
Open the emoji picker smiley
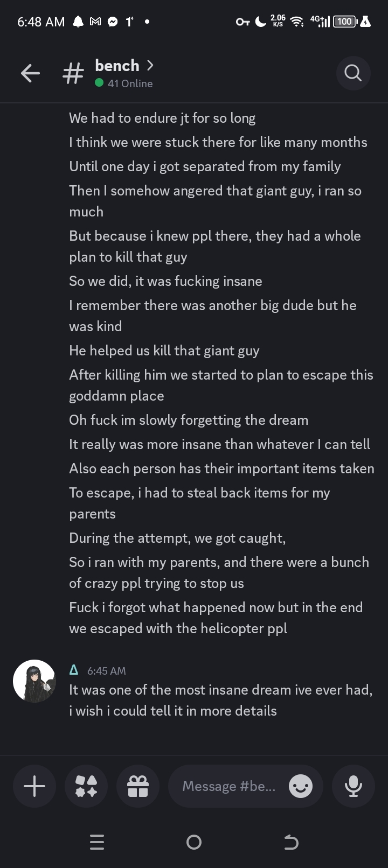[x=300, y=787]
